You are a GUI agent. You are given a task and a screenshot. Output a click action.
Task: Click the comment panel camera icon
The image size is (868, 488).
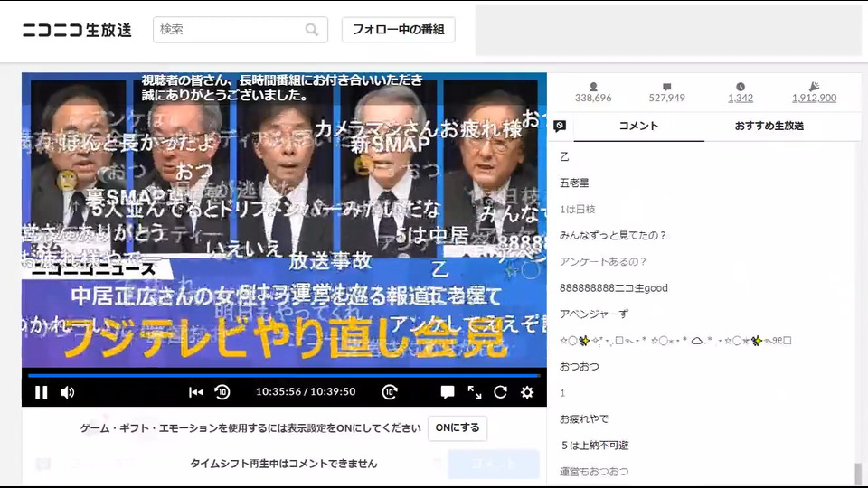click(560, 127)
